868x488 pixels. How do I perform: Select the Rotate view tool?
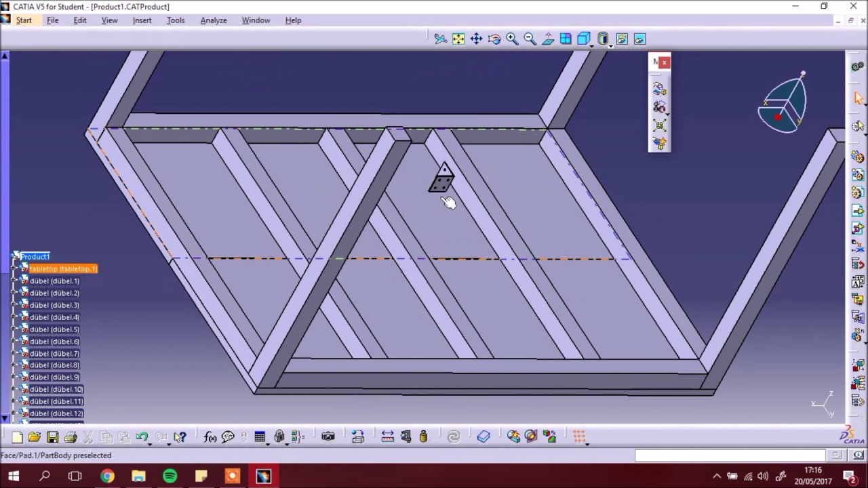494,39
